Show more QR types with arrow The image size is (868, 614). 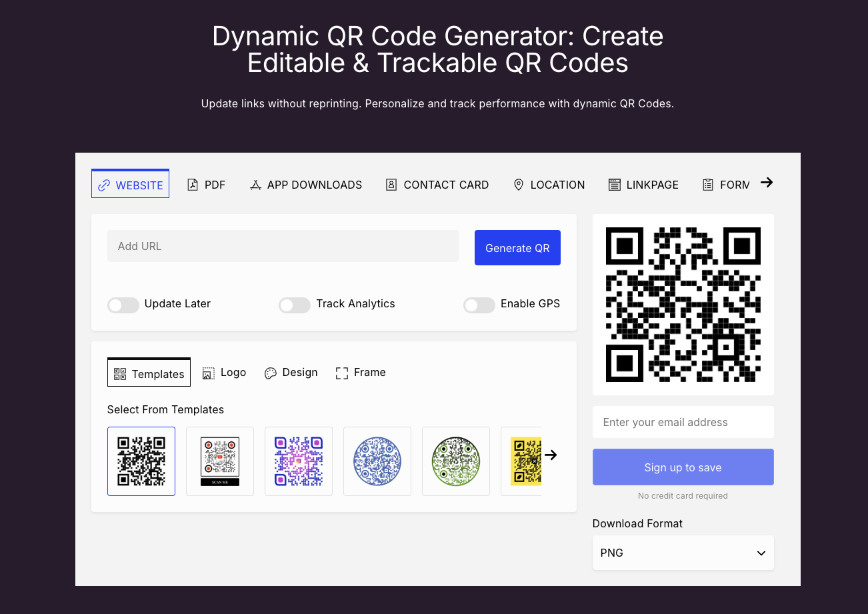click(x=767, y=183)
